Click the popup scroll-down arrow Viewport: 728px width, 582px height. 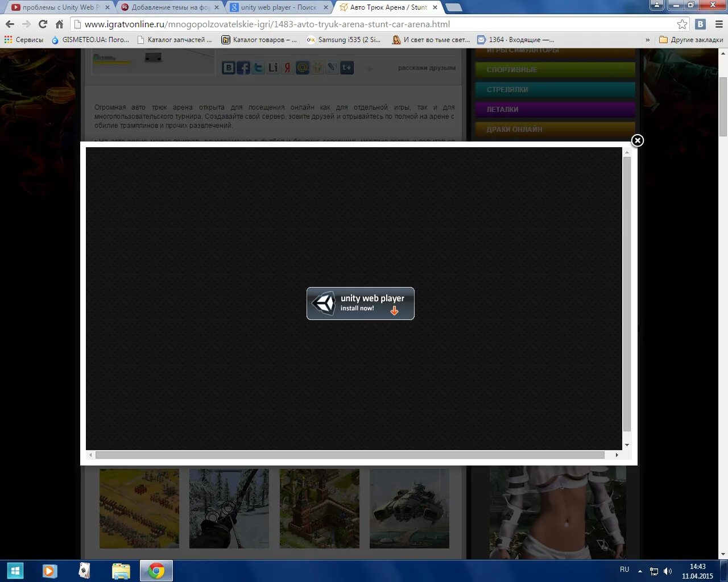[x=627, y=445]
